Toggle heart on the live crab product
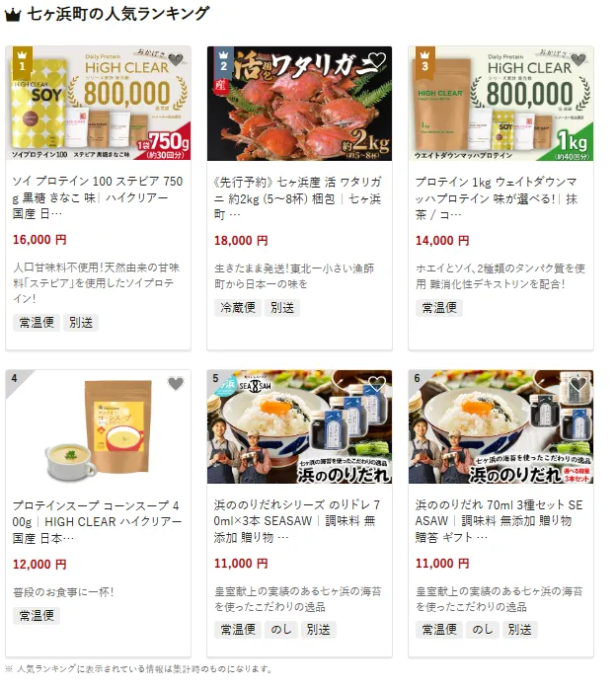The height and width of the screenshot is (690, 616). pyautogui.click(x=377, y=59)
